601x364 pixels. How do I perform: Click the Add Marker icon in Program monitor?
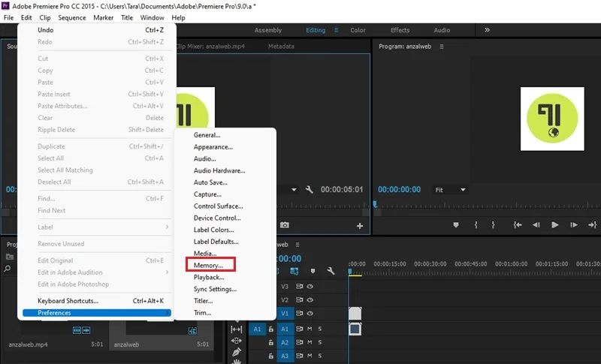(x=456, y=225)
